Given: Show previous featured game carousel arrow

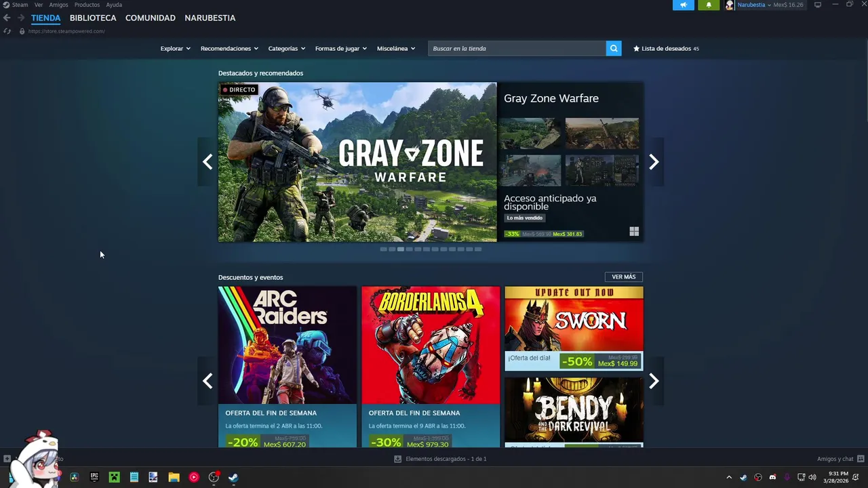Looking at the screenshot, I should [x=208, y=162].
